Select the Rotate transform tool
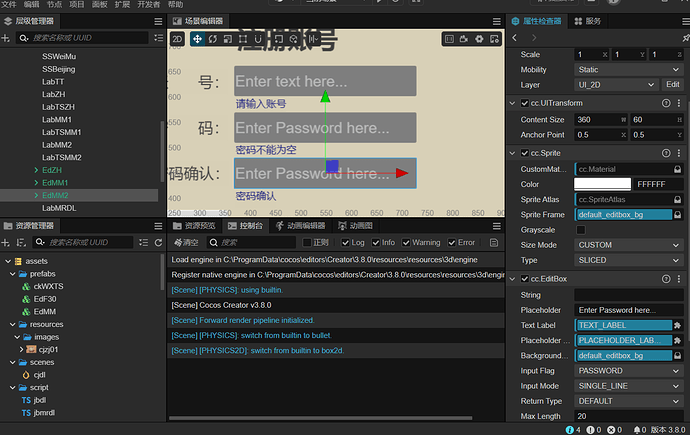The width and height of the screenshot is (690, 435). coord(213,39)
